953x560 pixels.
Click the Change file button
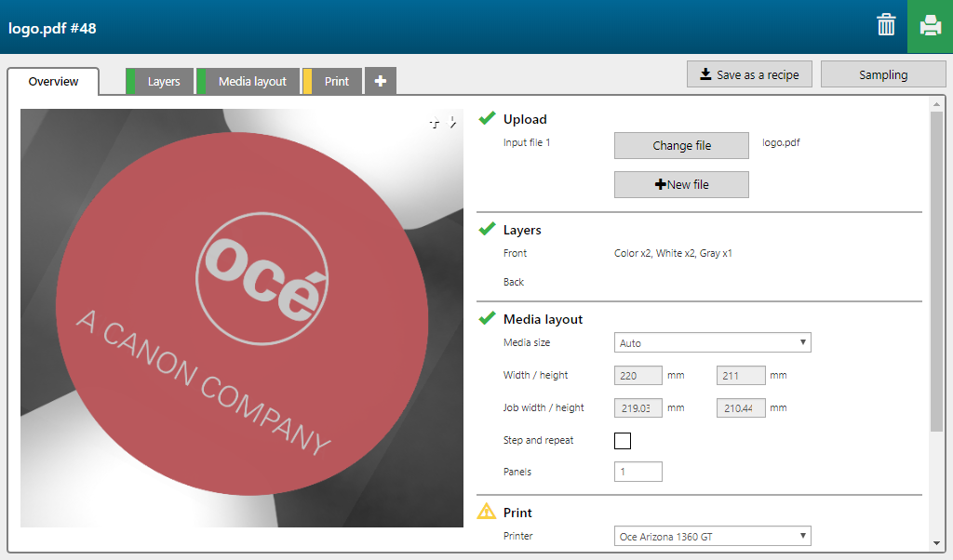click(x=681, y=146)
